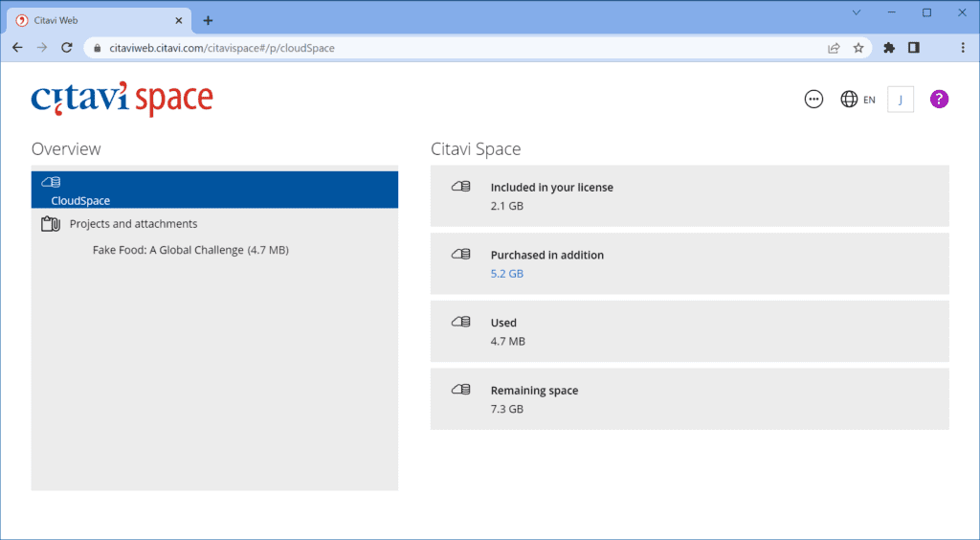Open the purple help question mark
This screenshot has height=540, width=980.
(x=939, y=100)
